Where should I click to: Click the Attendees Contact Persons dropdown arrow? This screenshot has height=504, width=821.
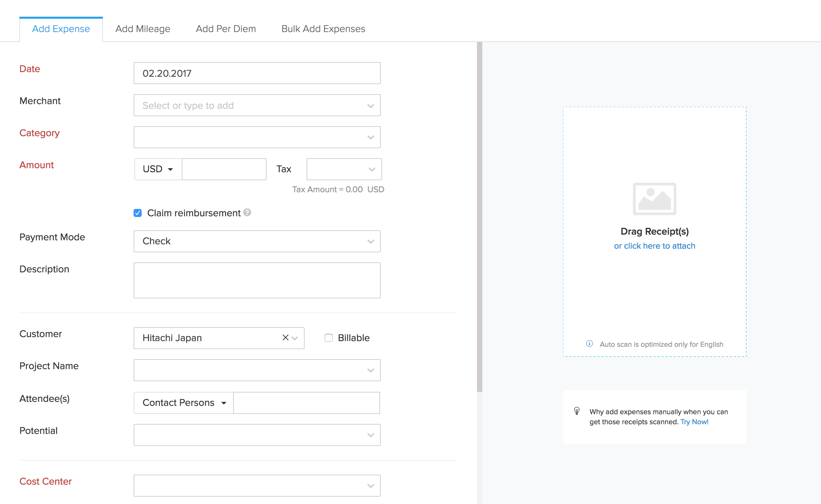click(223, 403)
